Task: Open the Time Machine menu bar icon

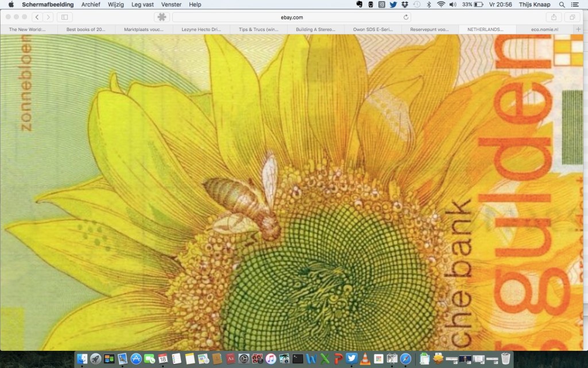Action: click(417, 5)
